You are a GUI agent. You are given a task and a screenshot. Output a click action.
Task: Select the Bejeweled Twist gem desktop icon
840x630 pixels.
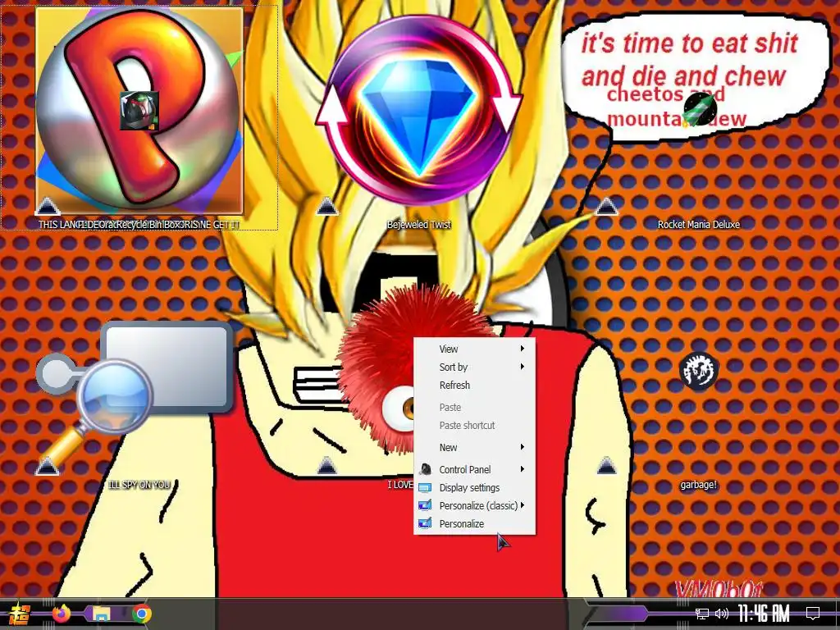[x=419, y=110]
